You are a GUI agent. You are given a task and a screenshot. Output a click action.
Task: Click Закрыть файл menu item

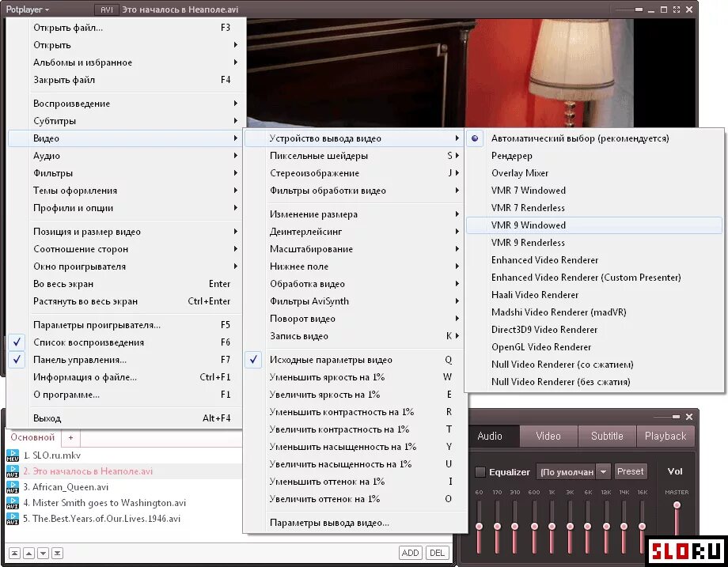pos(124,80)
